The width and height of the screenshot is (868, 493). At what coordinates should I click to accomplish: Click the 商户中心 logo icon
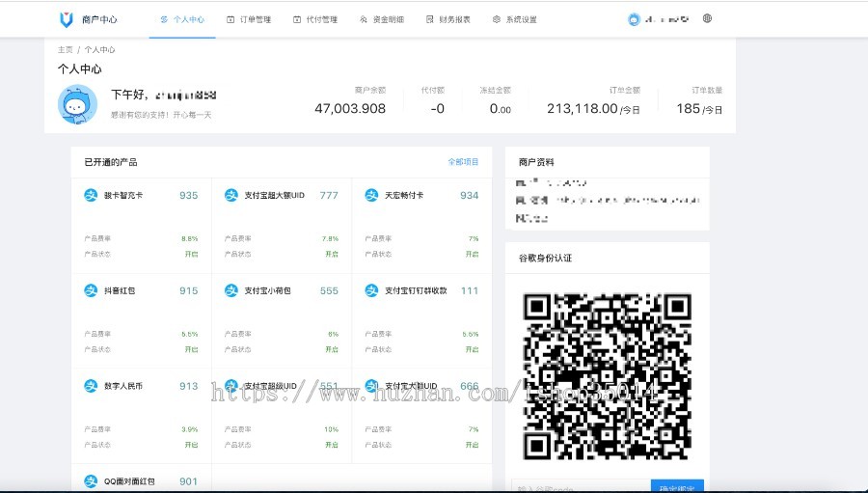click(67, 19)
